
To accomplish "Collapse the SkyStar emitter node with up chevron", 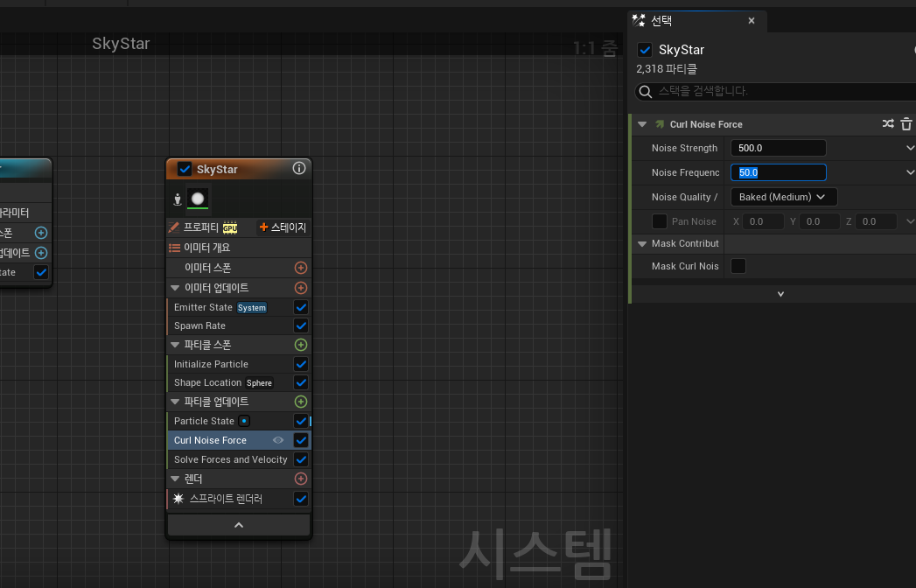I will (x=239, y=525).
